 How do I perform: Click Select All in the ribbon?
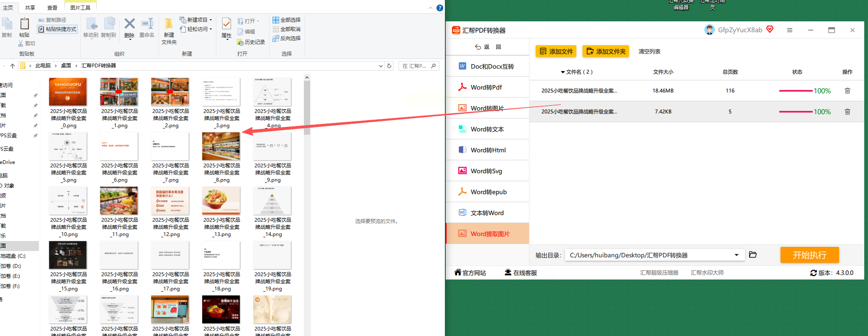click(286, 20)
